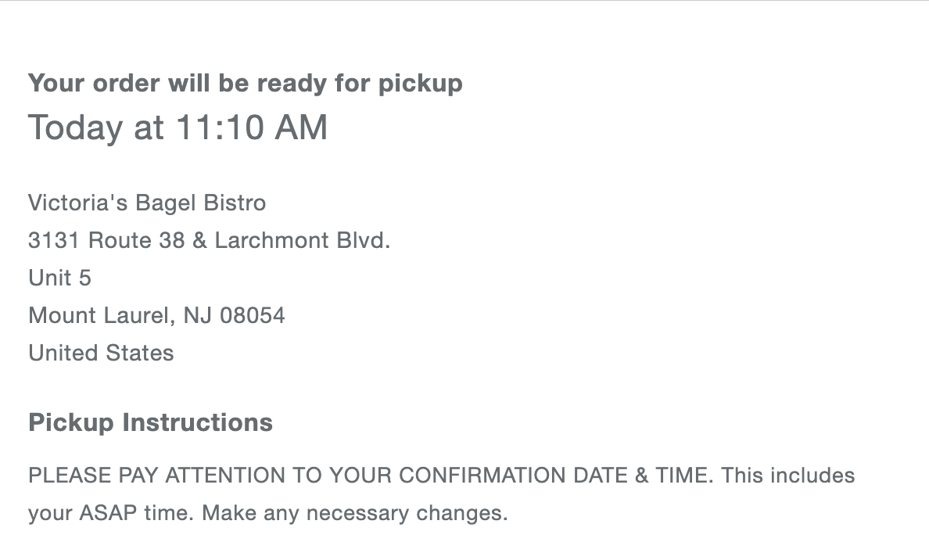
Task: Click the words "This includes"
Action: pyautogui.click(x=788, y=476)
